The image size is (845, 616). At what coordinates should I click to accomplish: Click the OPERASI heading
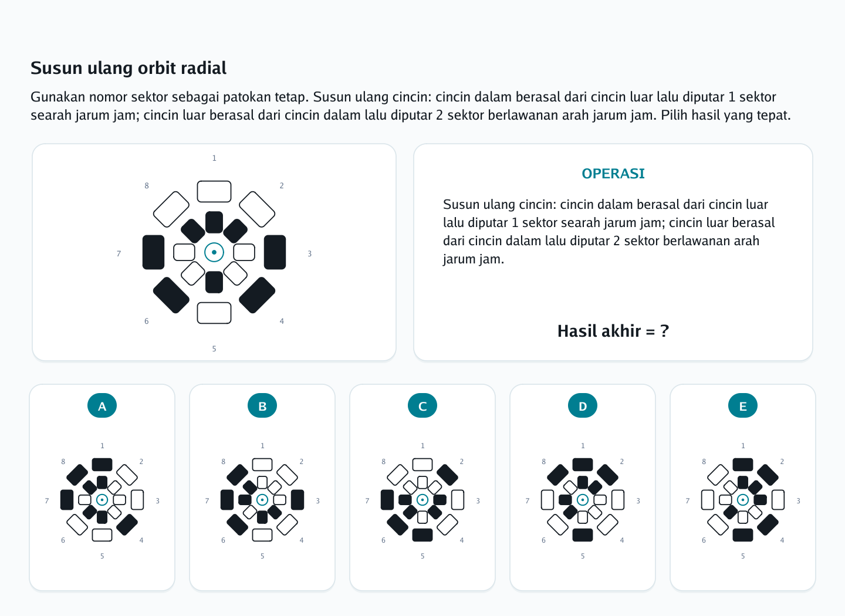pos(613,174)
